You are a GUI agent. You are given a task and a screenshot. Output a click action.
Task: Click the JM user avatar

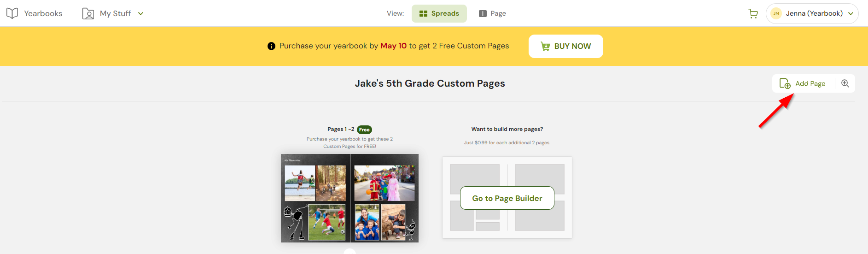click(x=776, y=13)
